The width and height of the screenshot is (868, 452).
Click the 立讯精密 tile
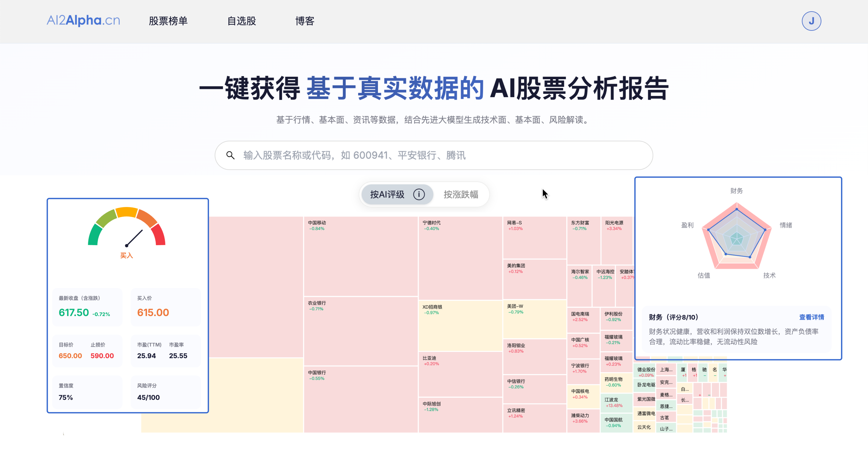coord(534,418)
